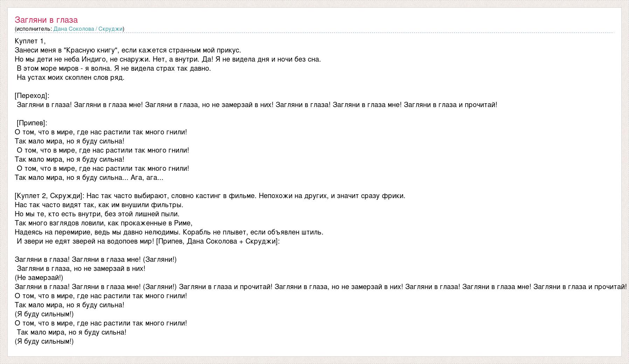Click the "[Переход]:" section label
This screenshot has height=364, width=629.
coord(32,96)
